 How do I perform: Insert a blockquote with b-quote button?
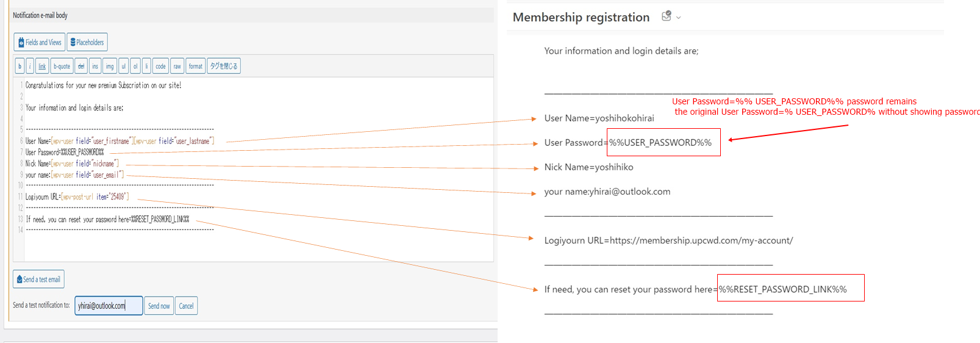tap(62, 66)
